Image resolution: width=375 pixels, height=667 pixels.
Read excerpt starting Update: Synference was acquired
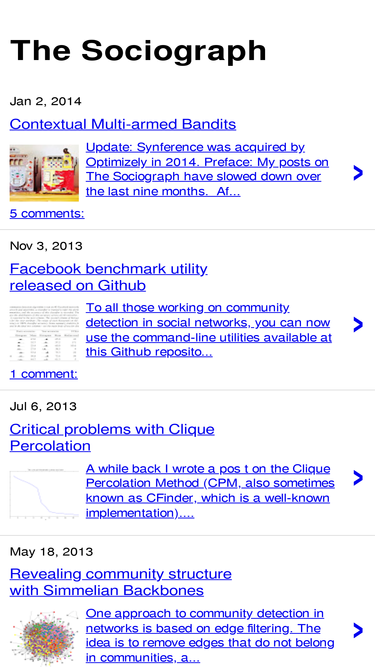[x=207, y=169]
